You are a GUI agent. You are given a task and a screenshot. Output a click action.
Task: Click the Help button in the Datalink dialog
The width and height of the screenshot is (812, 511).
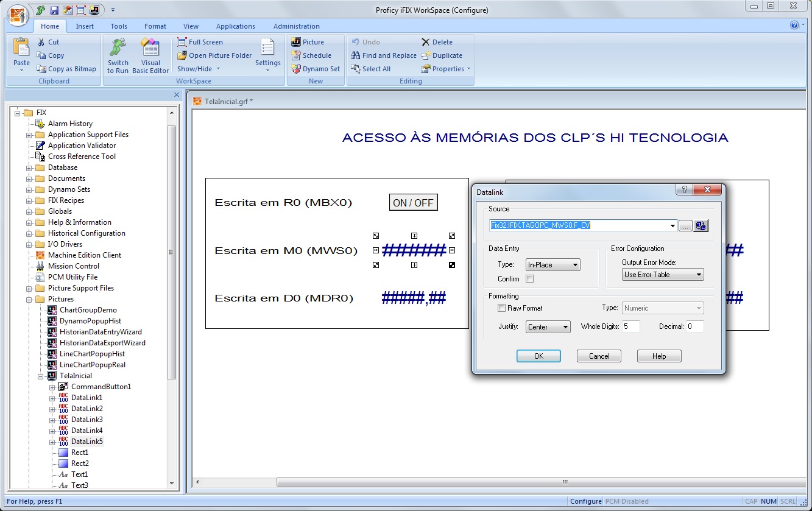(659, 356)
